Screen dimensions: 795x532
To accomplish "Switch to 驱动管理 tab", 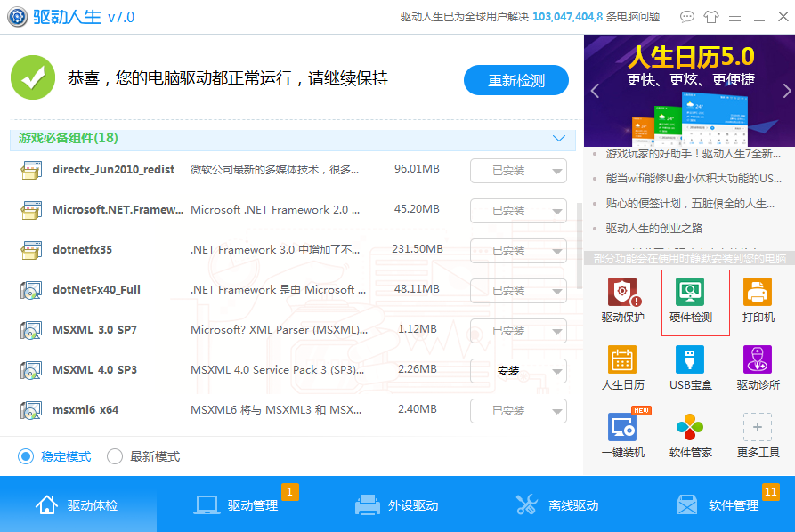I will click(x=237, y=505).
